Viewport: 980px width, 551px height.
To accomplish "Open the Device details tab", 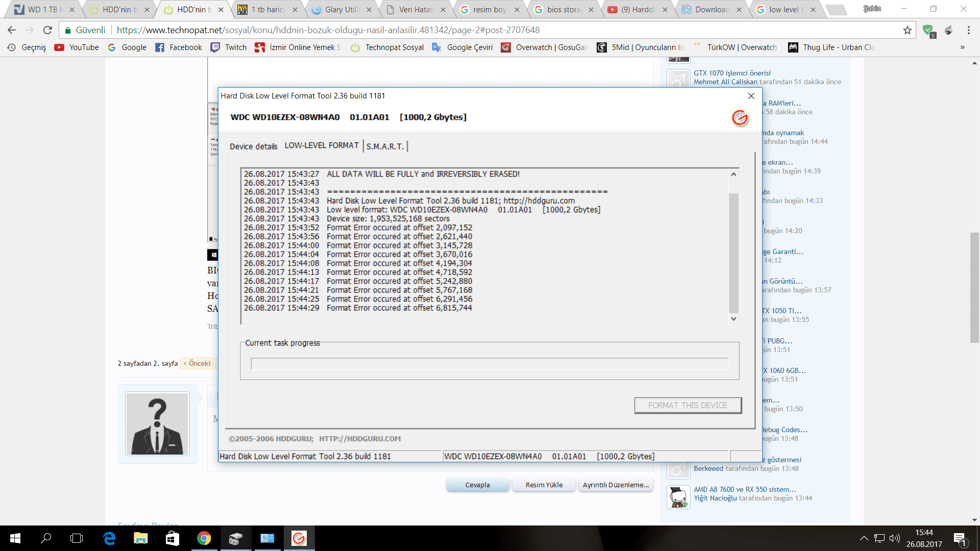I will [x=253, y=146].
